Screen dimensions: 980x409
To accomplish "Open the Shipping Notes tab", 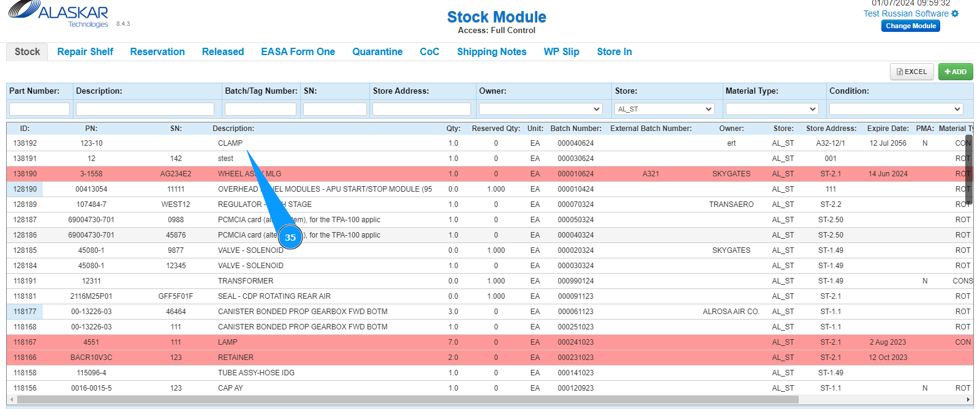I will pyautogui.click(x=491, y=52).
